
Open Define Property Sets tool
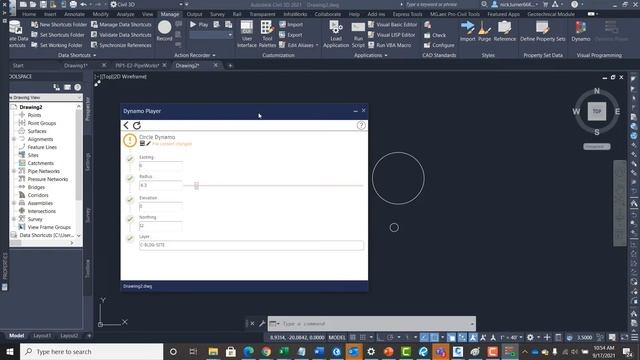[542, 31]
